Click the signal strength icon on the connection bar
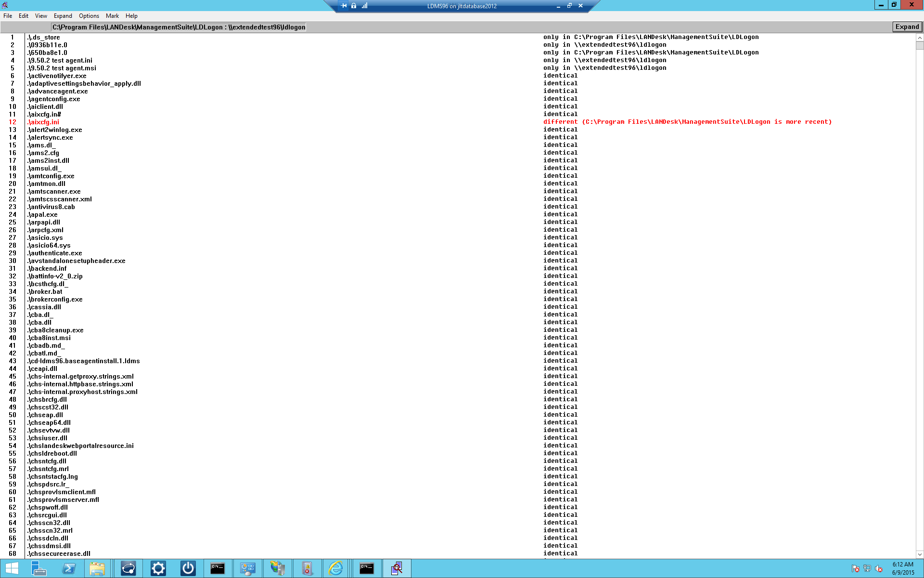Viewport: 924px width, 578px height. [x=364, y=6]
